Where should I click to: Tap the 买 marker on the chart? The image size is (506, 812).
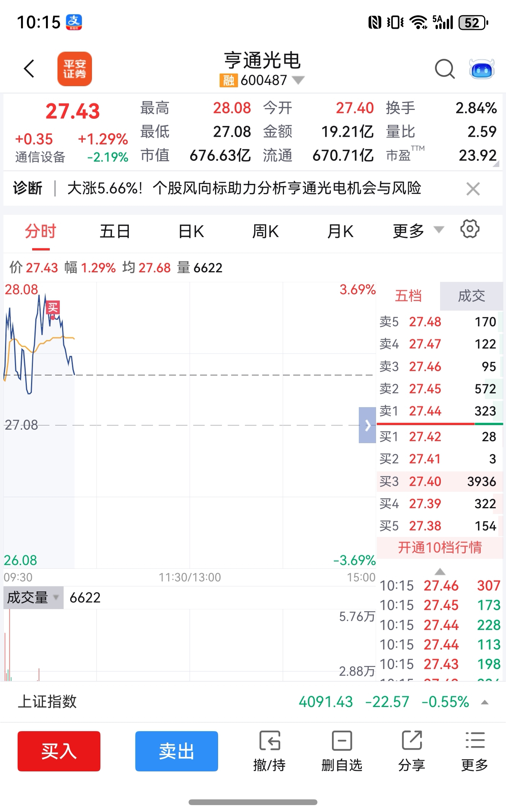[x=53, y=307]
